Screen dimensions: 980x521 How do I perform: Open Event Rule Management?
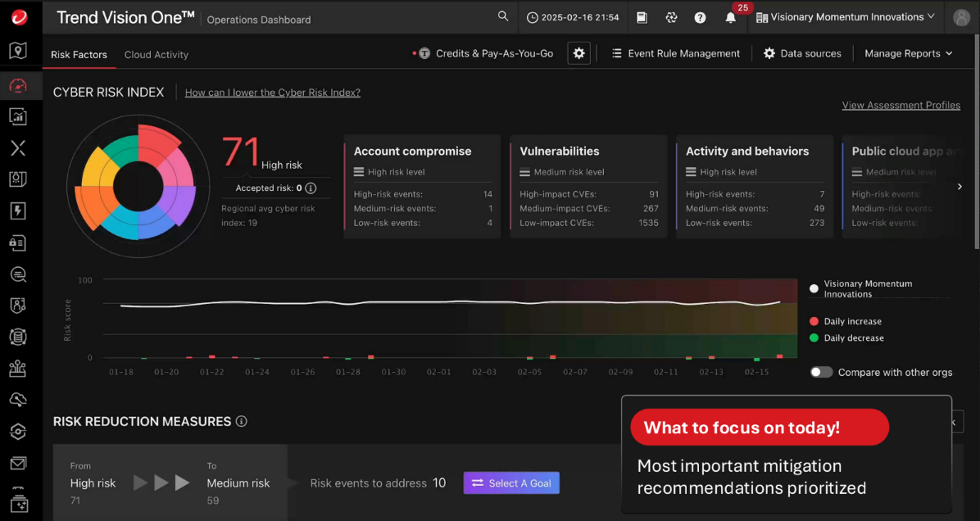pyautogui.click(x=676, y=54)
